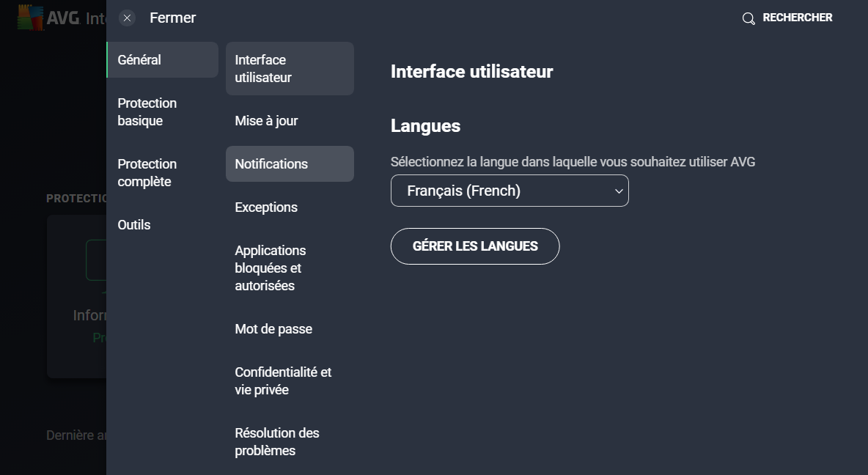Click GÉRER LES LANGUES
The image size is (868, 475).
coord(474,246)
